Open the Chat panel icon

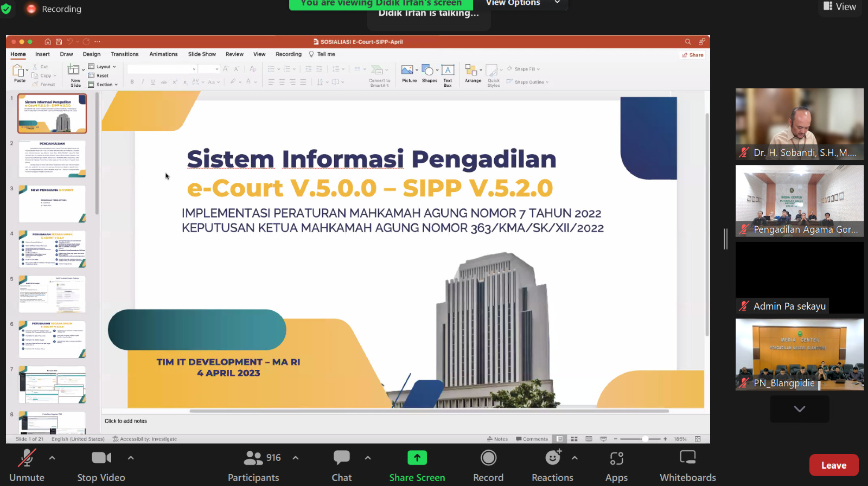point(341,458)
